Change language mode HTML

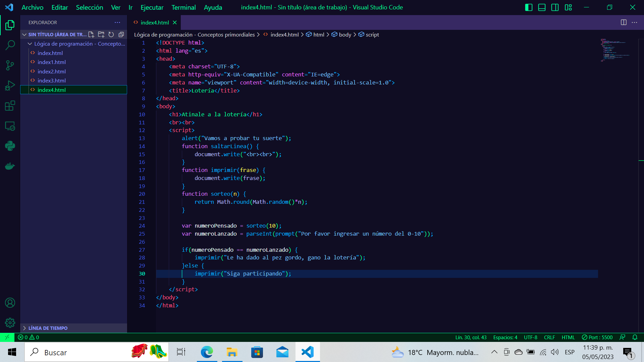point(568,337)
